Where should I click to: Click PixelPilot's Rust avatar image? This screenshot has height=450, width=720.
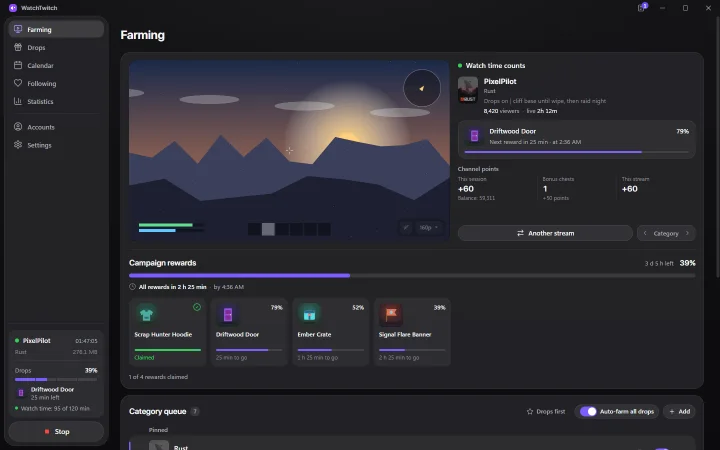click(467, 90)
